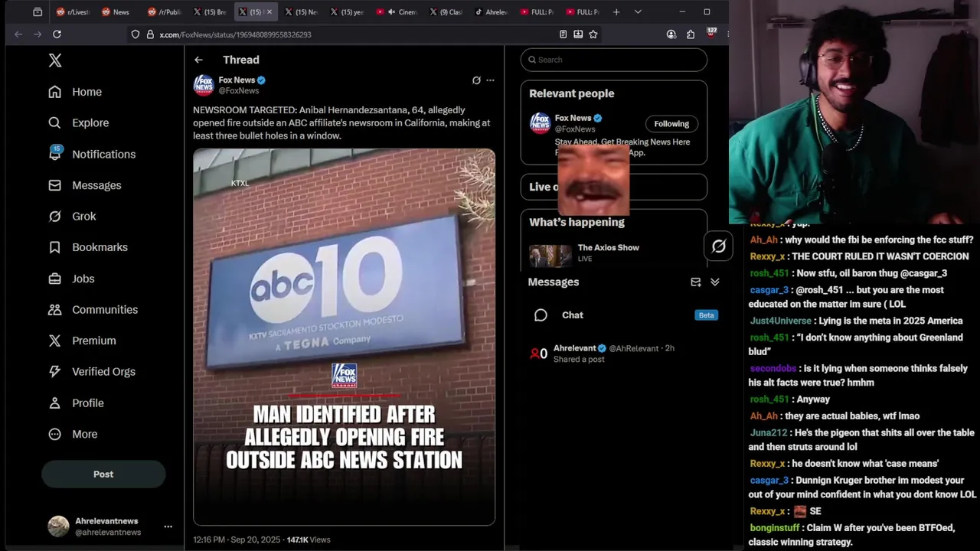Reload the page in browser toolbar
This screenshot has height=551, width=980.
click(x=57, y=34)
